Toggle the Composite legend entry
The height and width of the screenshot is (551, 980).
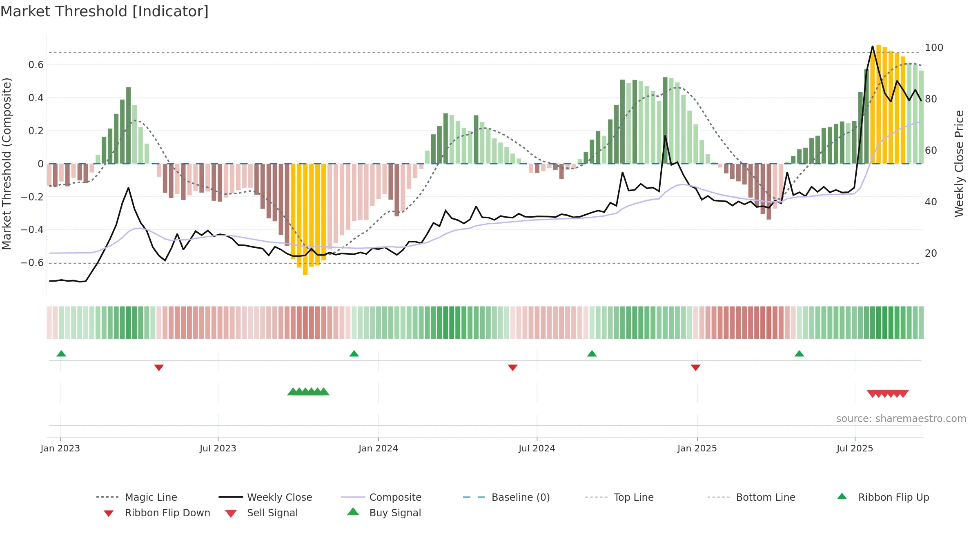point(381,497)
